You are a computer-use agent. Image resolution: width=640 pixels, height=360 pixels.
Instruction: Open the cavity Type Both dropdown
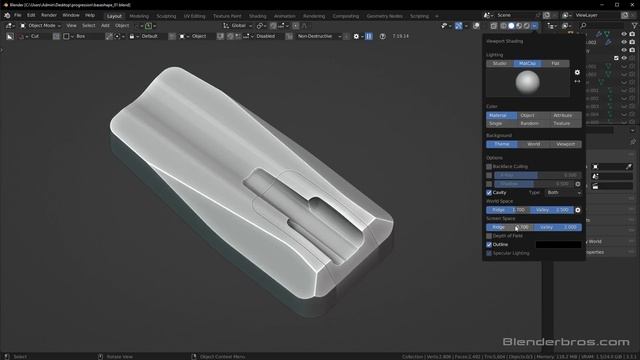pos(563,193)
